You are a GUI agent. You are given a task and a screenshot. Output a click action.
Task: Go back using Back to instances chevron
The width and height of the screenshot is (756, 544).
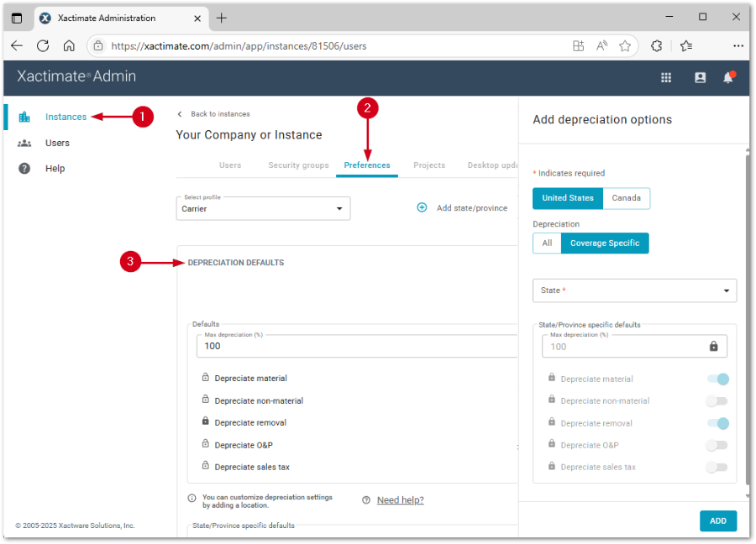(180, 114)
